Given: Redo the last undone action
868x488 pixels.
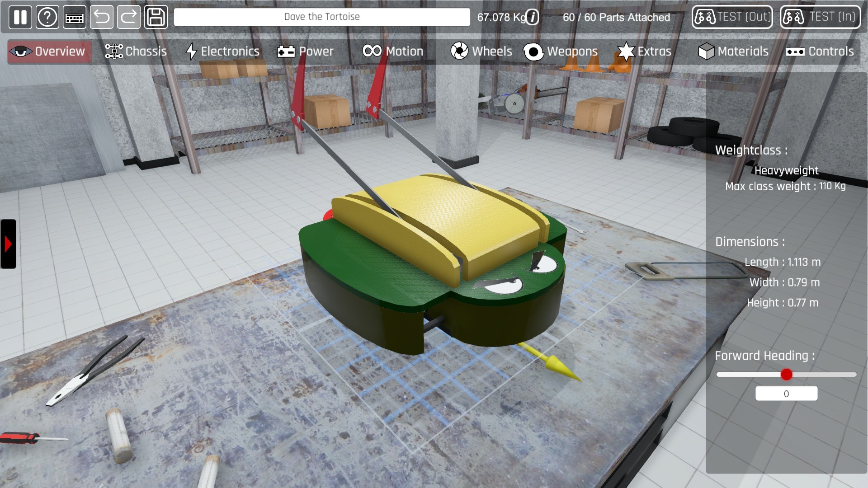Looking at the screenshot, I should pyautogui.click(x=128, y=17).
